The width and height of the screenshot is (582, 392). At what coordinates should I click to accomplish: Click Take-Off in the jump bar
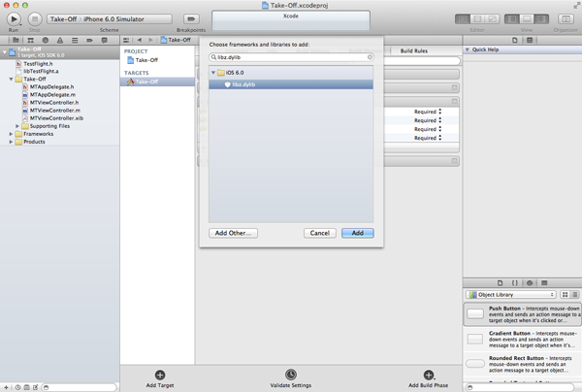176,40
